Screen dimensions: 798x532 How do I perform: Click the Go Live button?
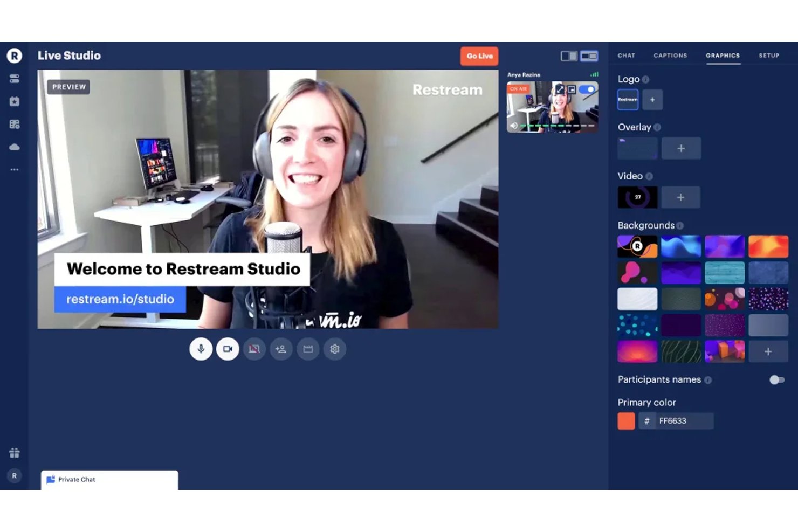(479, 56)
